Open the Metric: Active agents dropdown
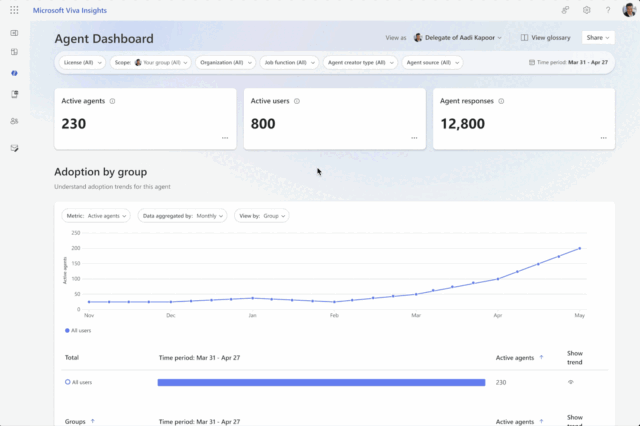This screenshot has height=426, width=640. point(96,215)
